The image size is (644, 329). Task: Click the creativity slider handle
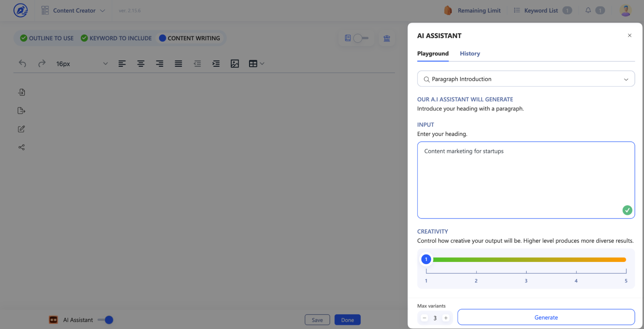click(x=426, y=259)
